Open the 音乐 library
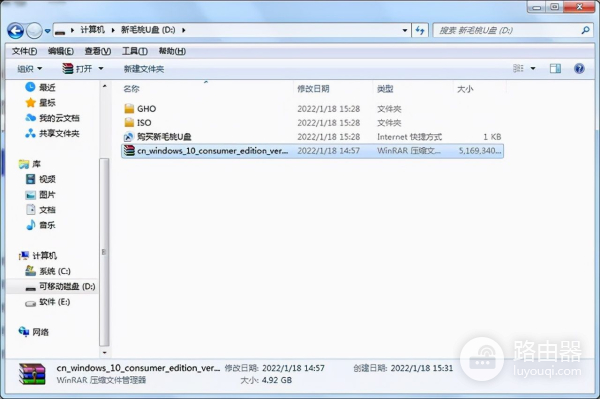This screenshot has width=600, height=399. click(47, 225)
